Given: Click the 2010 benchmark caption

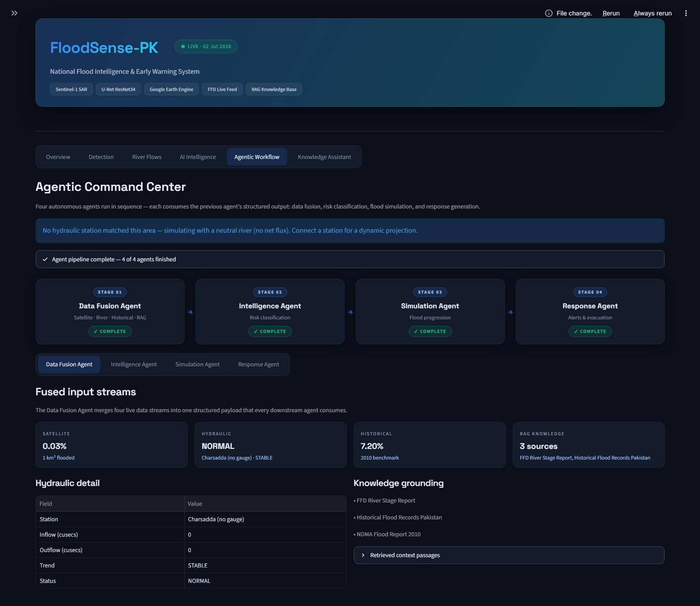Looking at the screenshot, I should coord(380,458).
